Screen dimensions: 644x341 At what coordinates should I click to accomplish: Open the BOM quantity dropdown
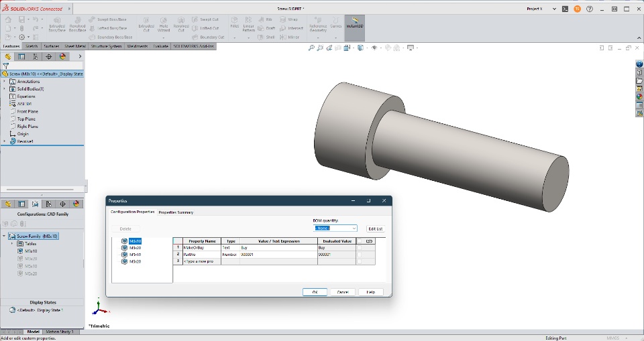pos(335,228)
